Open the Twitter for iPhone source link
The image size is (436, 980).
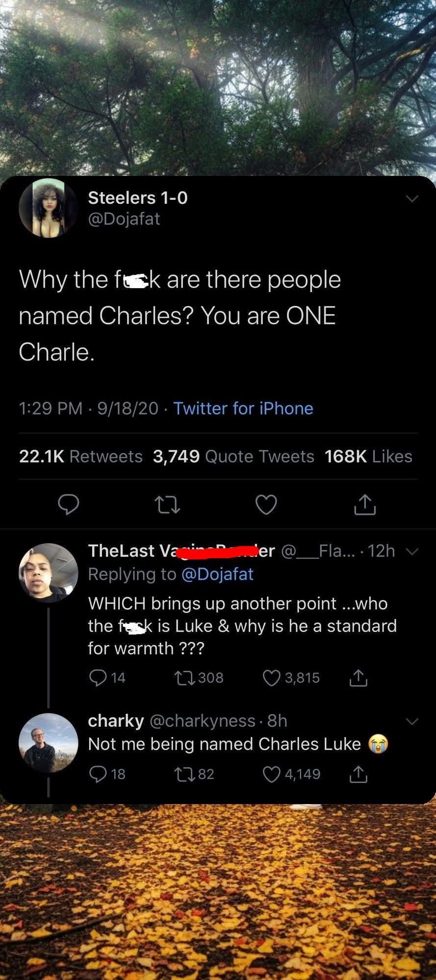point(244,408)
